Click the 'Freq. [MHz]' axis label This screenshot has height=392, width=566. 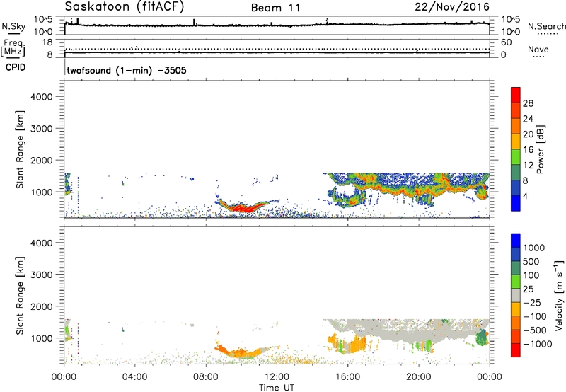(x=14, y=47)
